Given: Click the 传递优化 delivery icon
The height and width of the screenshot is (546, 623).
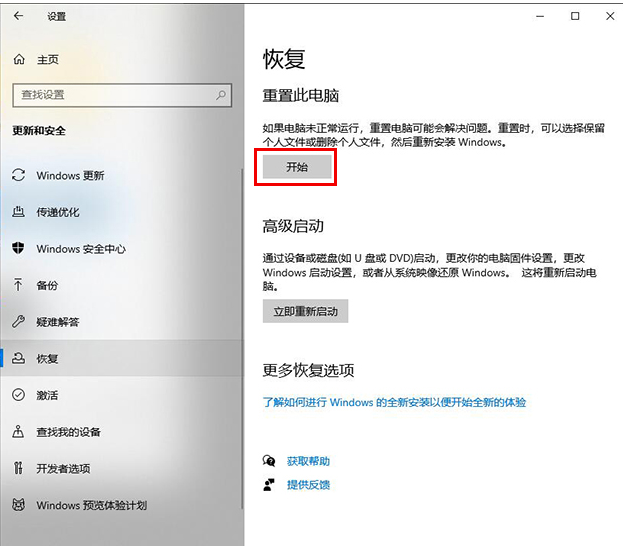Looking at the screenshot, I should [x=18, y=211].
